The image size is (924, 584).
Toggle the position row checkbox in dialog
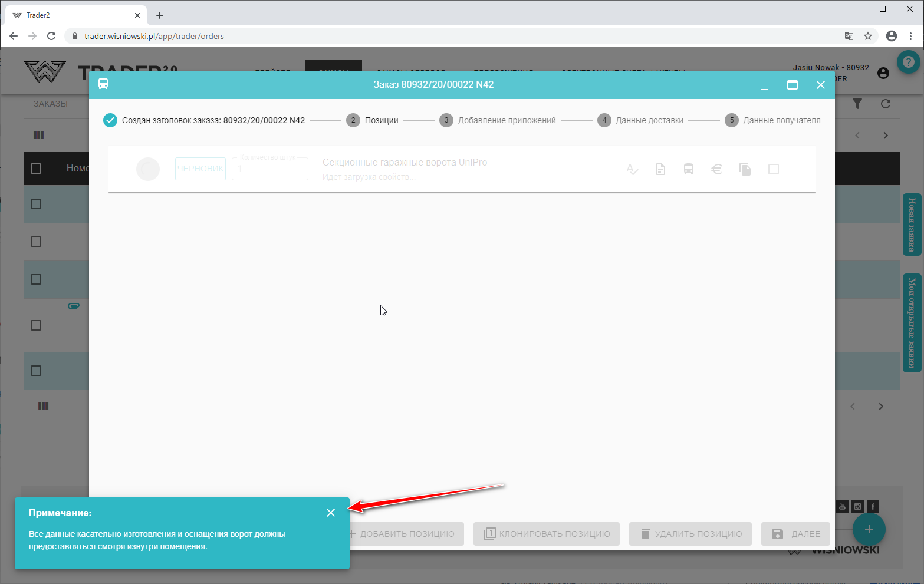point(774,169)
